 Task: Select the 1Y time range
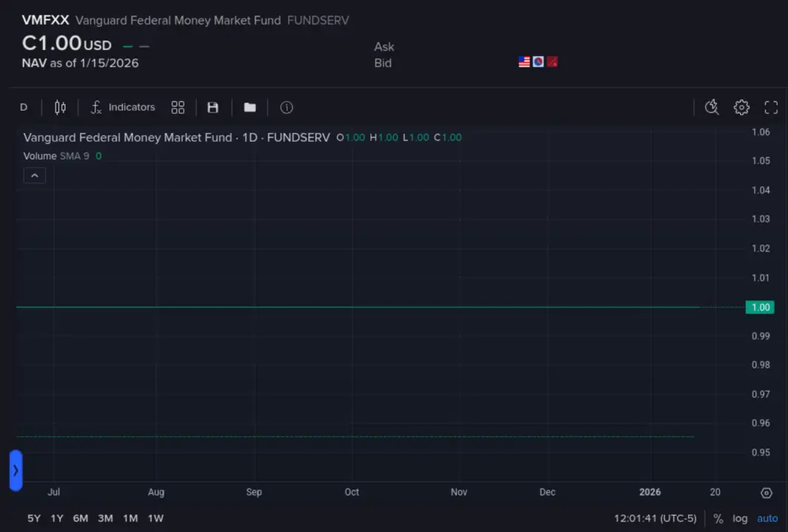55,518
